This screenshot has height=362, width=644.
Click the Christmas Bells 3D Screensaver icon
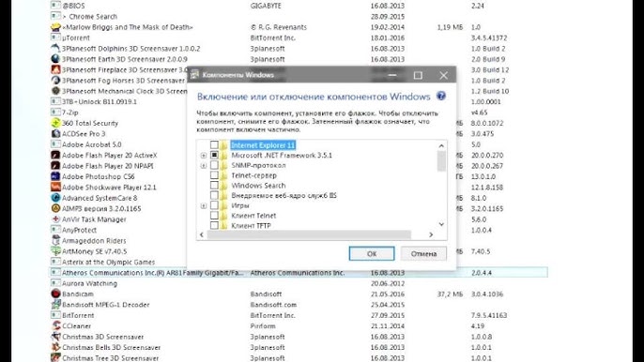pos(55,347)
